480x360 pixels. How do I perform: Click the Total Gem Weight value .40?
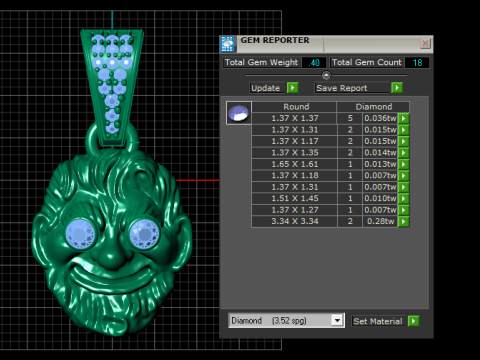pyautogui.click(x=314, y=63)
